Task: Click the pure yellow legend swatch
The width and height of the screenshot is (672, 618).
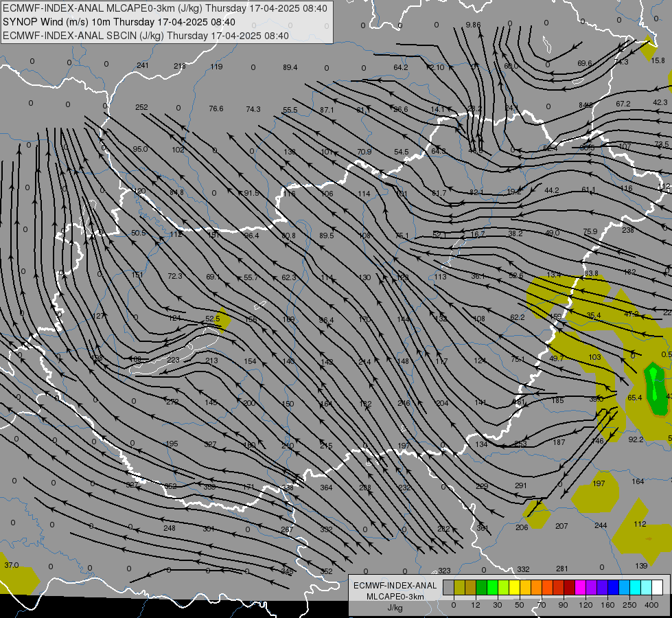Action: pos(514,587)
